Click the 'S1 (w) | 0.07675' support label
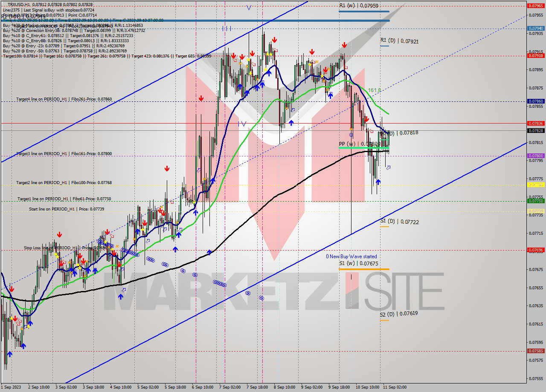 [x=359, y=264]
